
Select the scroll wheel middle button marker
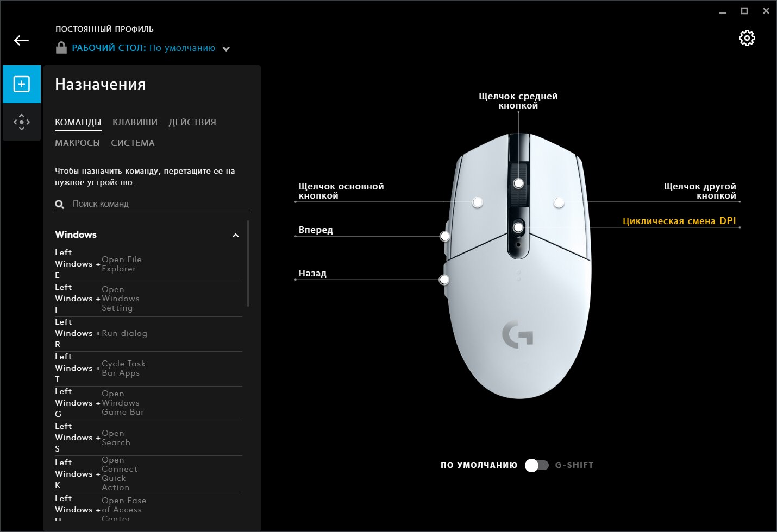[518, 183]
